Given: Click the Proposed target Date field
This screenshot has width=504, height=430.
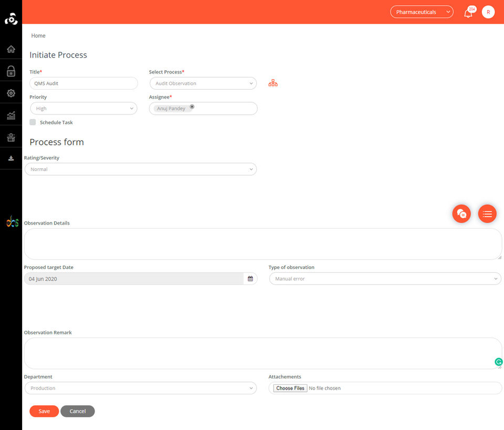Looking at the screenshot, I should tap(133, 279).
